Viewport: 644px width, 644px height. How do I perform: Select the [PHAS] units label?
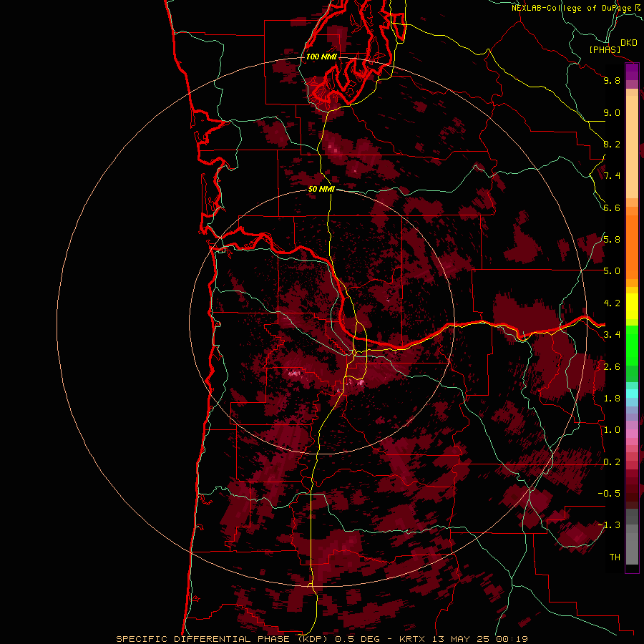point(605,49)
